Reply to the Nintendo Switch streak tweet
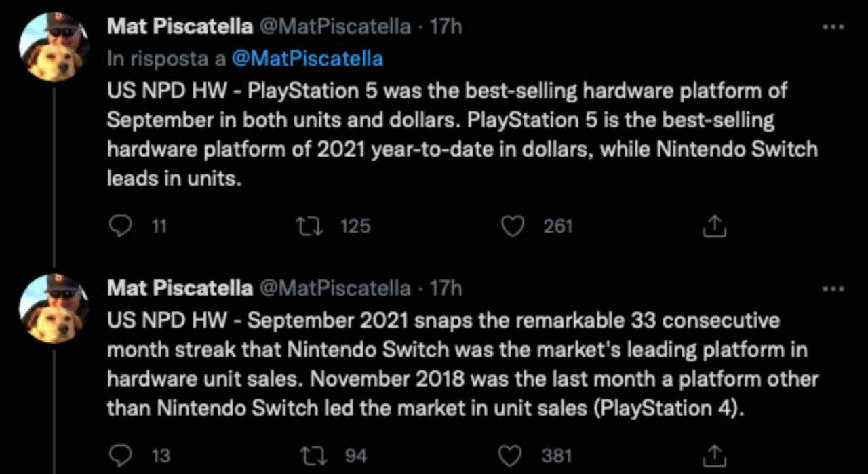 point(121,455)
